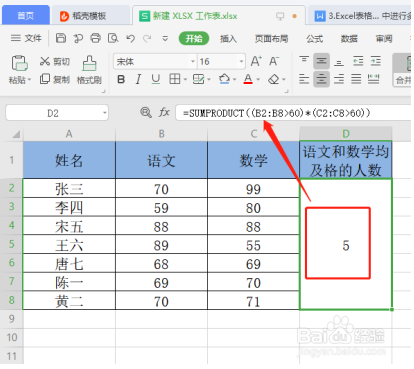414x369 pixels.
Task: Click the Save icon in quick access toolbar
Action: click(61, 38)
